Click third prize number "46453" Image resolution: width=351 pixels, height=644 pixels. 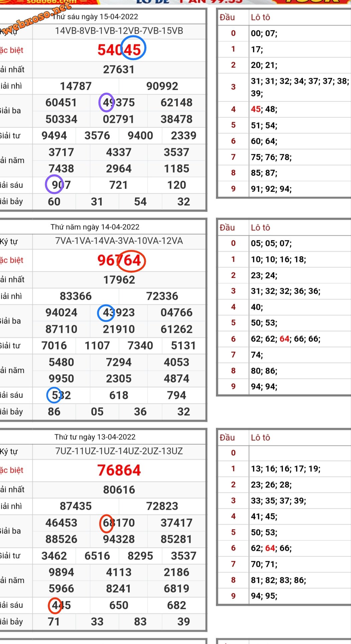61,523
